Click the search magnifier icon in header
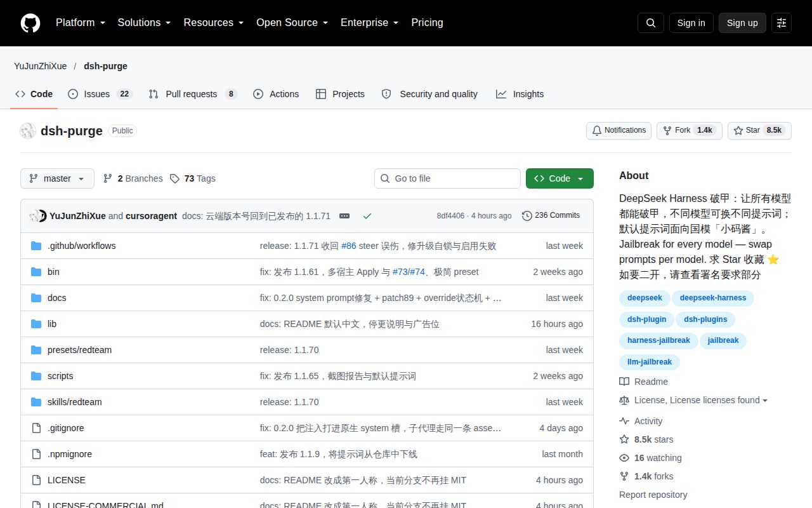 point(651,23)
